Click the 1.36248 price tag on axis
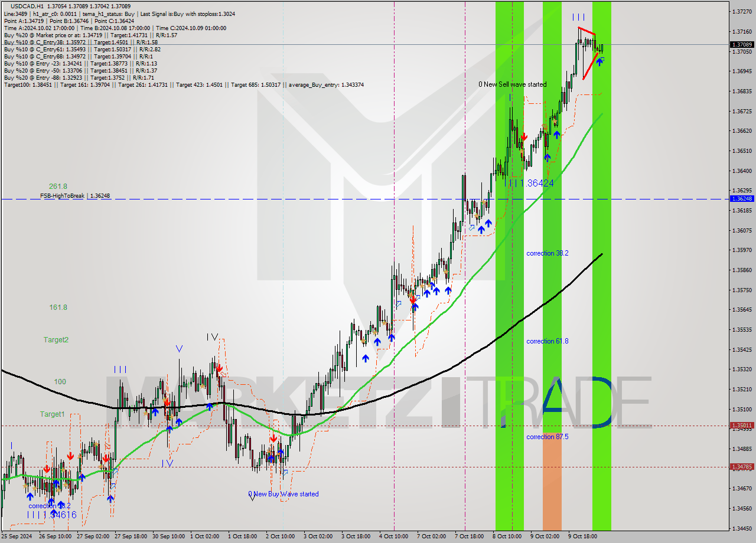The height and width of the screenshot is (543, 756). point(742,199)
